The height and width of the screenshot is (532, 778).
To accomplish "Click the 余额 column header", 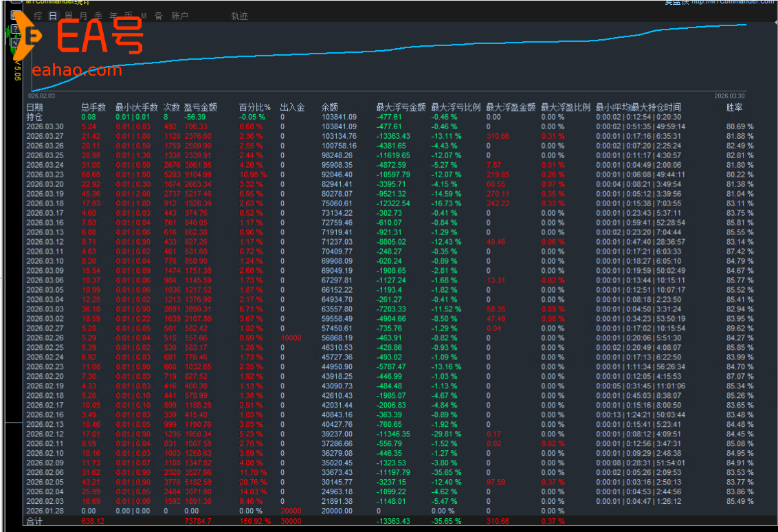I will 329,107.
